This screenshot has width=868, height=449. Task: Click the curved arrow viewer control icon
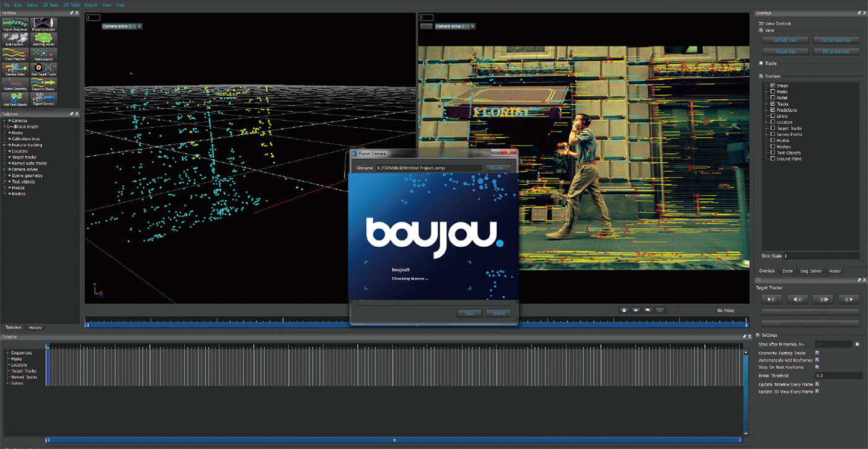(648, 310)
